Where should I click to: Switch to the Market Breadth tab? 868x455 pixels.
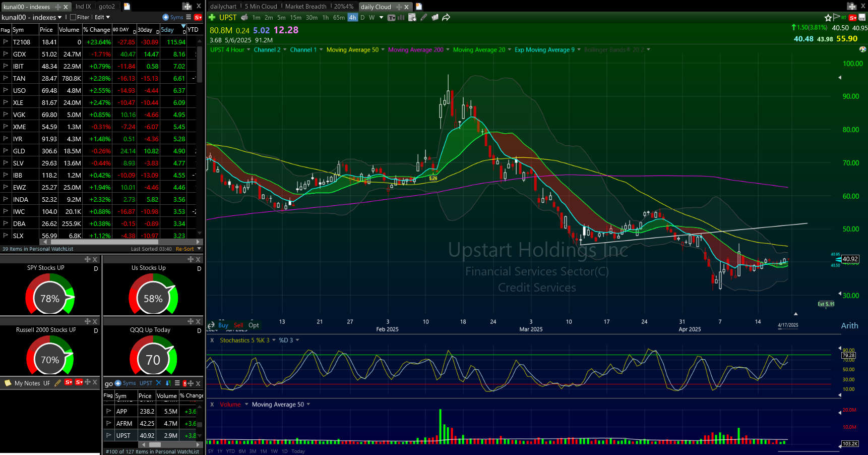click(305, 7)
